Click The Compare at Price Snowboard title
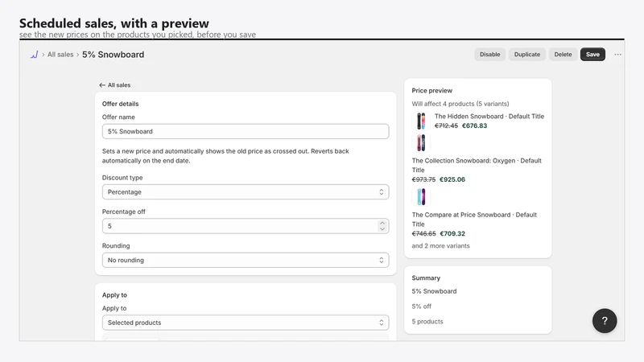Viewport: 644px width, 362px height. point(474,219)
